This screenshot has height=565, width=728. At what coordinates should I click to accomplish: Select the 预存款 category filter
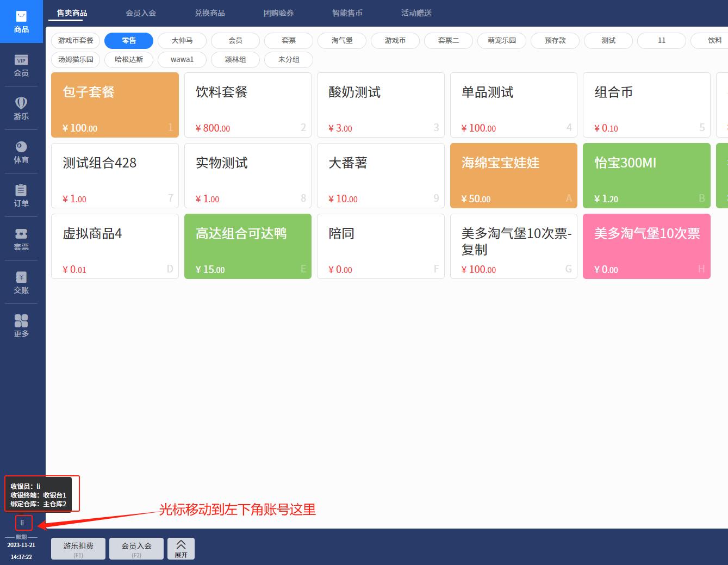[555, 41]
